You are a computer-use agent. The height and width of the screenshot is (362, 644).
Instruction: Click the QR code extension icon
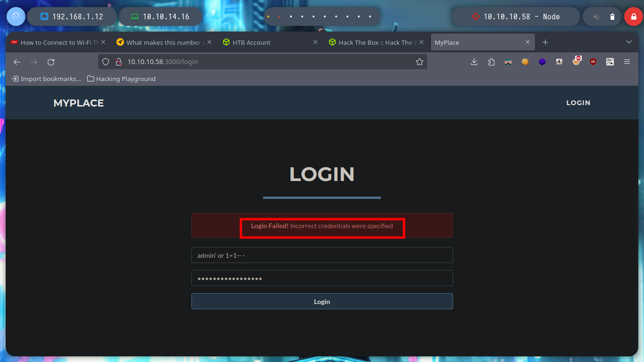point(610,62)
